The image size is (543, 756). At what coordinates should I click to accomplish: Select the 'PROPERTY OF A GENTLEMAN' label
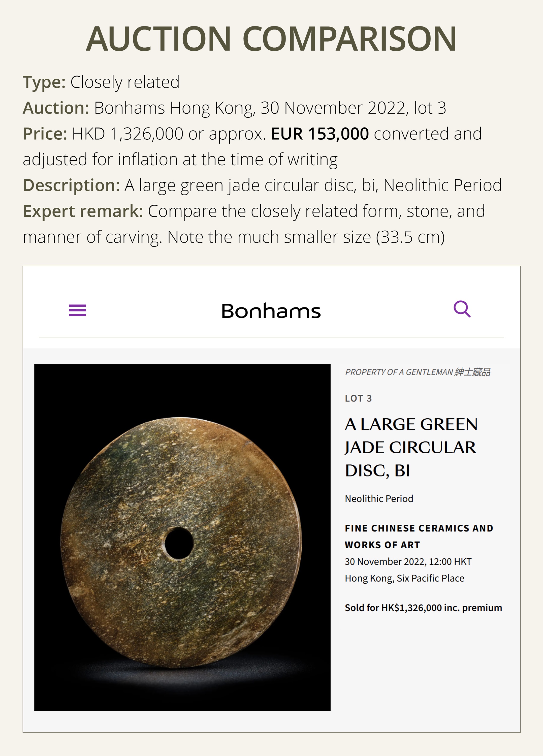coord(399,372)
